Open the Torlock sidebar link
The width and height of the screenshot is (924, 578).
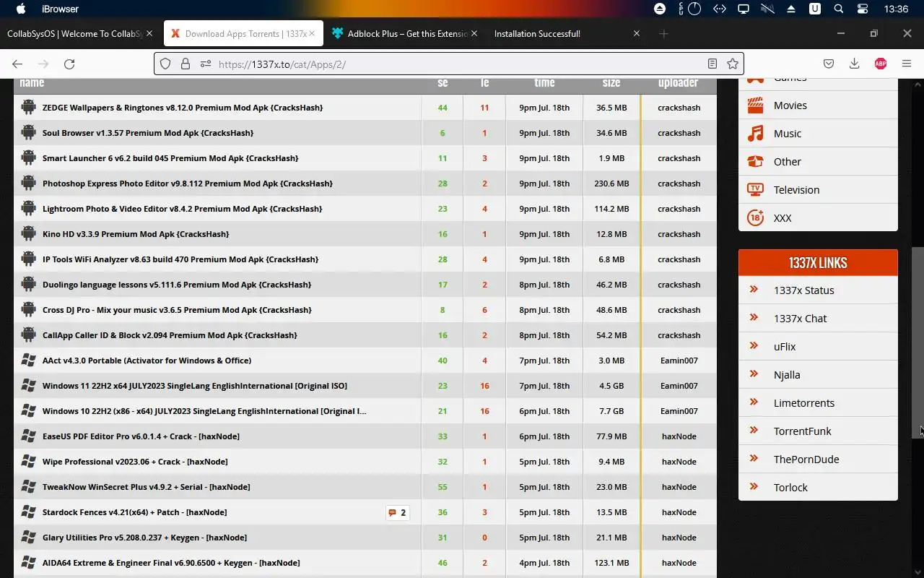790,488
